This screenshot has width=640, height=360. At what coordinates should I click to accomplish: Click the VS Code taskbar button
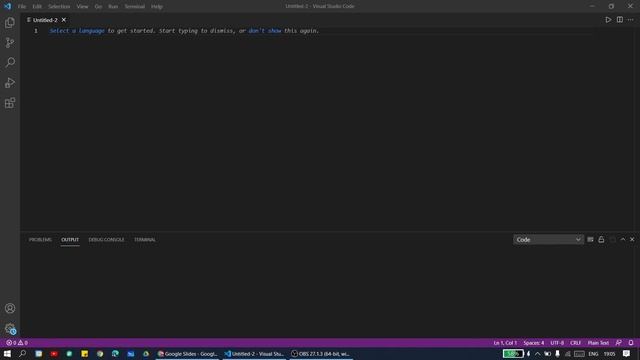pyautogui.click(x=254, y=354)
